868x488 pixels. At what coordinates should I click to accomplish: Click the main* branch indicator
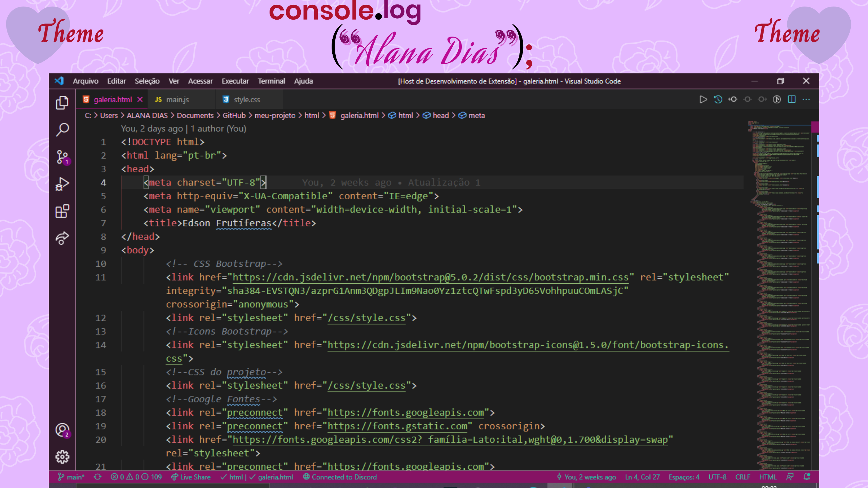pyautogui.click(x=71, y=477)
